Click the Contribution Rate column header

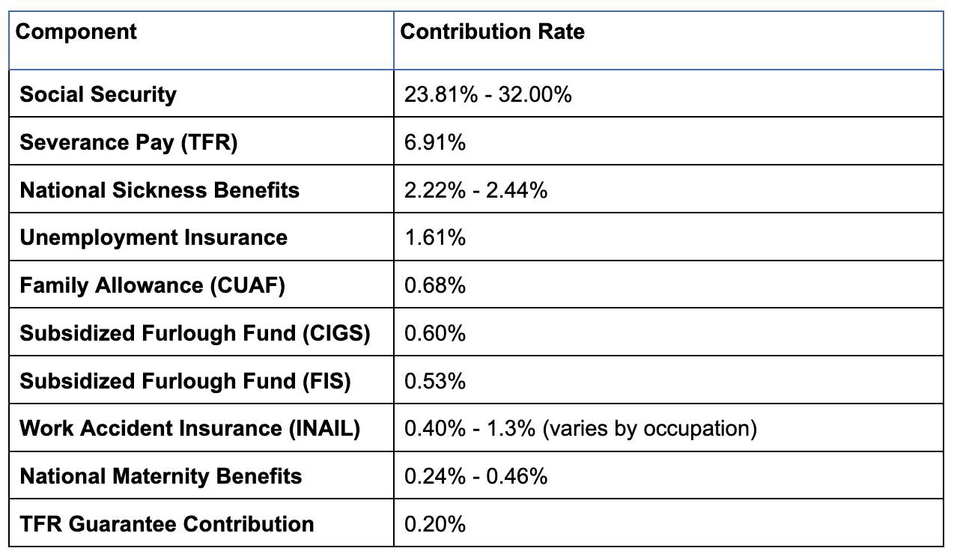(x=493, y=32)
